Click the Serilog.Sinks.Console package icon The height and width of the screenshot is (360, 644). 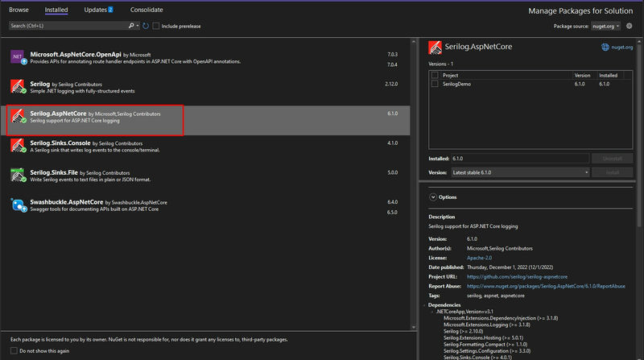(x=18, y=146)
